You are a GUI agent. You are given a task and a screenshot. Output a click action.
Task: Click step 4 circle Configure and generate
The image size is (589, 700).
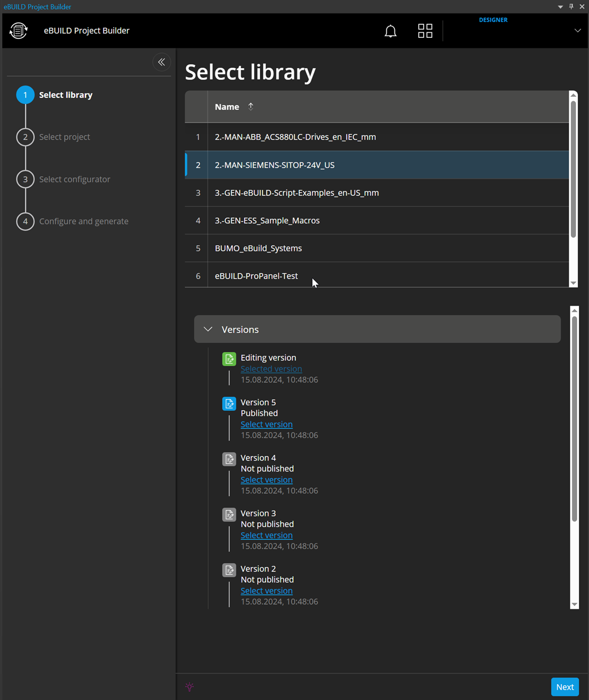(25, 221)
